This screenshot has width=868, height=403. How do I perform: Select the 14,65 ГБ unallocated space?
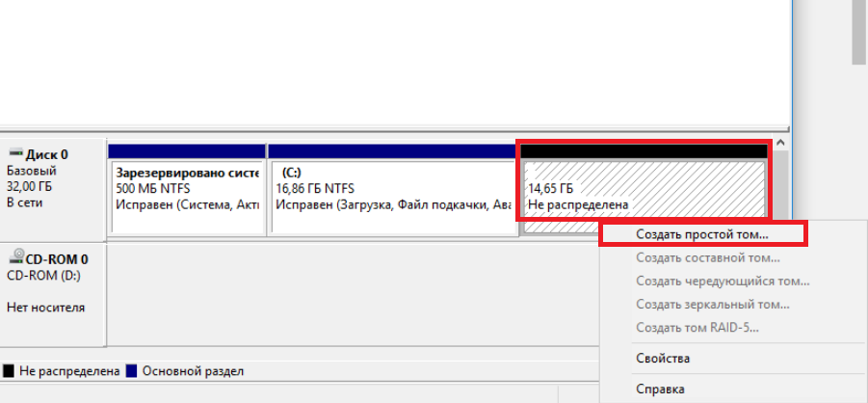pyautogui.click(x=643, y=189)
